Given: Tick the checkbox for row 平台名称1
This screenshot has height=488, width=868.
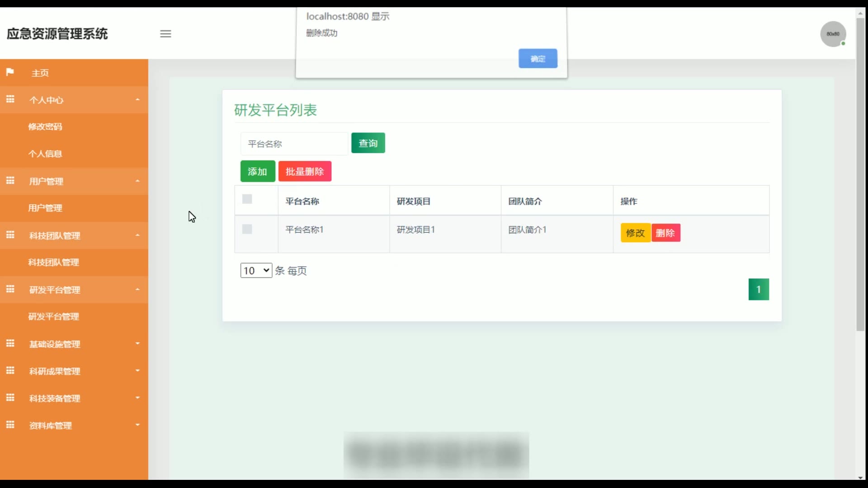Looking at the screenshot, I should click(x=247, y=229).
